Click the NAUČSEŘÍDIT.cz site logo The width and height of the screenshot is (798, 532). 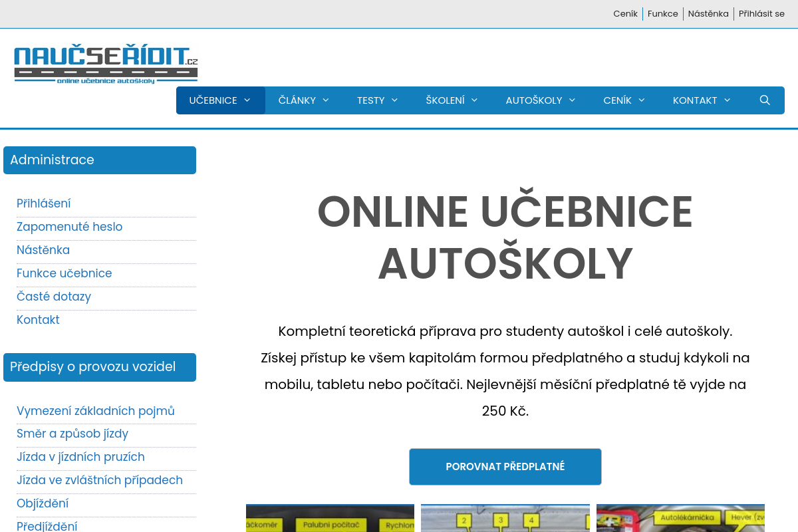[106, 63]
